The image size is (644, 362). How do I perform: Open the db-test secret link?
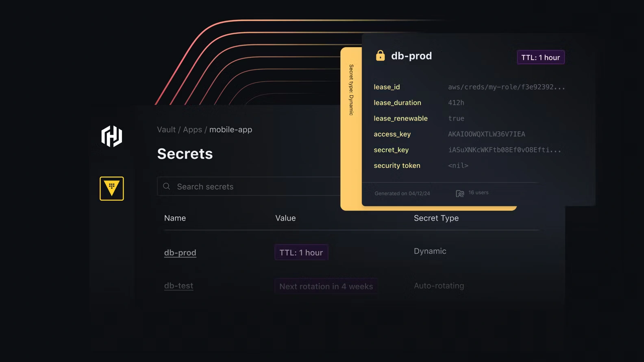click(x=178, y=286)
